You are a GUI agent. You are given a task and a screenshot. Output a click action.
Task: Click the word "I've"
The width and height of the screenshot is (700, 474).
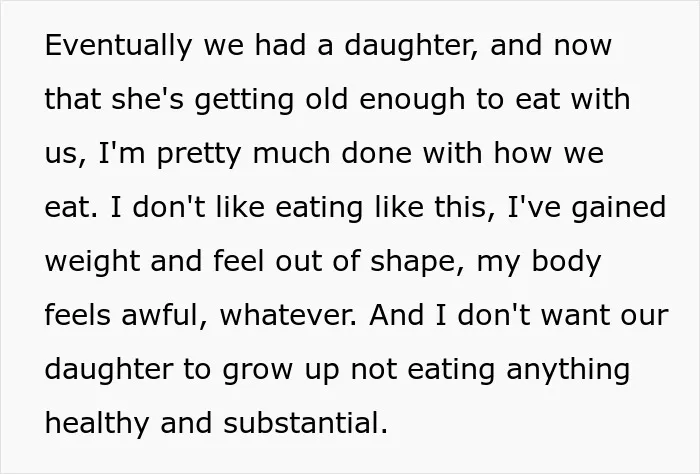coord(534,207)
